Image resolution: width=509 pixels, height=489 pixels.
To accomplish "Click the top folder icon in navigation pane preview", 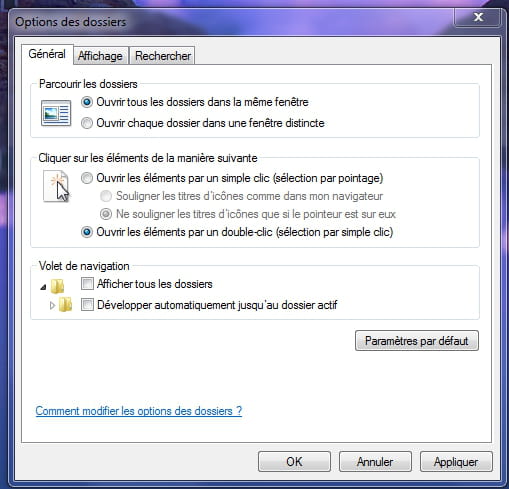I will (58, 286).
